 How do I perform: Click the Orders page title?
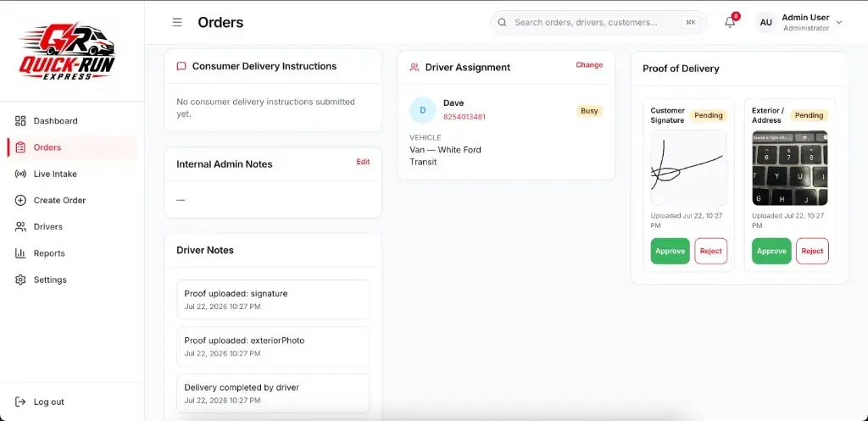[x=220, y=23]
